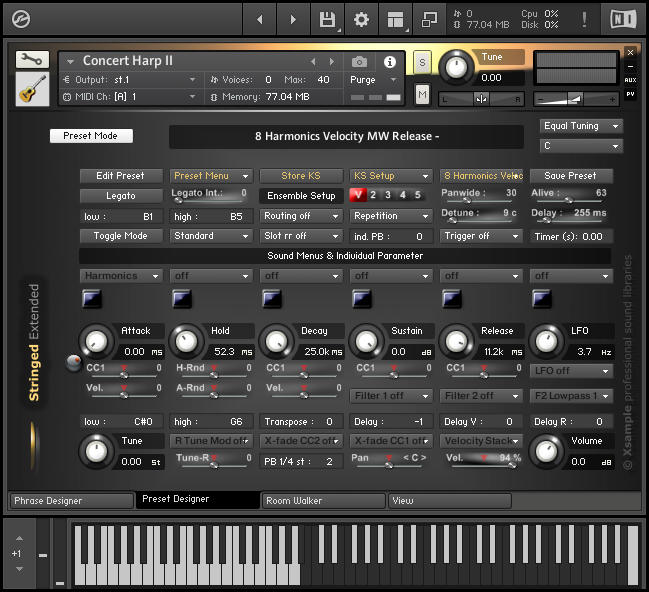The width and height of the screenshot is (649, 592).
Task: Open the Harmonics sound menu dropdown
Action: [x=121, y=276]
